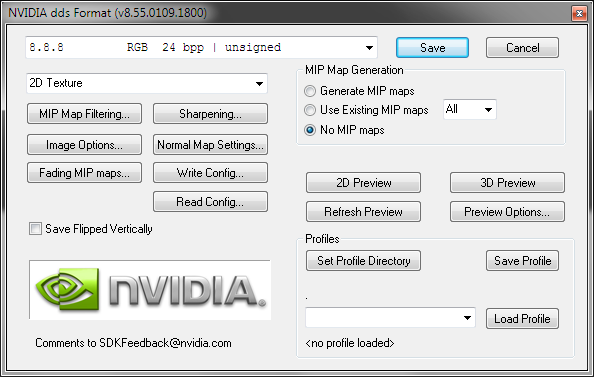Image resolution: width=594 pixels, height=377 pixels.
Task: Click Refresh Preview button
Action: [363, 211]
